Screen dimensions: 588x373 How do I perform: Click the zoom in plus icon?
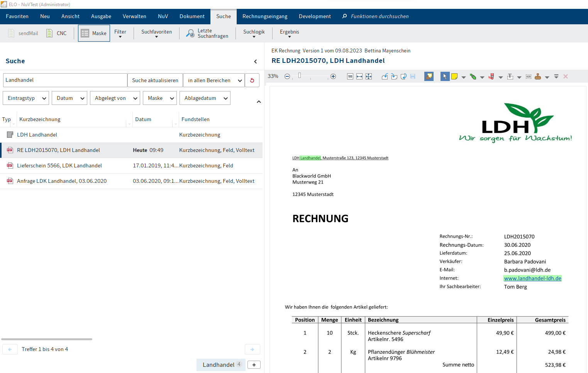[333, 76]
